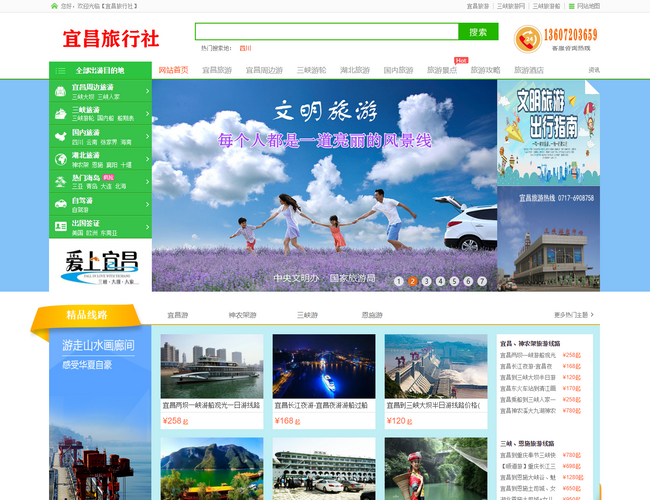
Task: Click the bus icon beside 宜昌周边旅游
Action: point(60,91)
